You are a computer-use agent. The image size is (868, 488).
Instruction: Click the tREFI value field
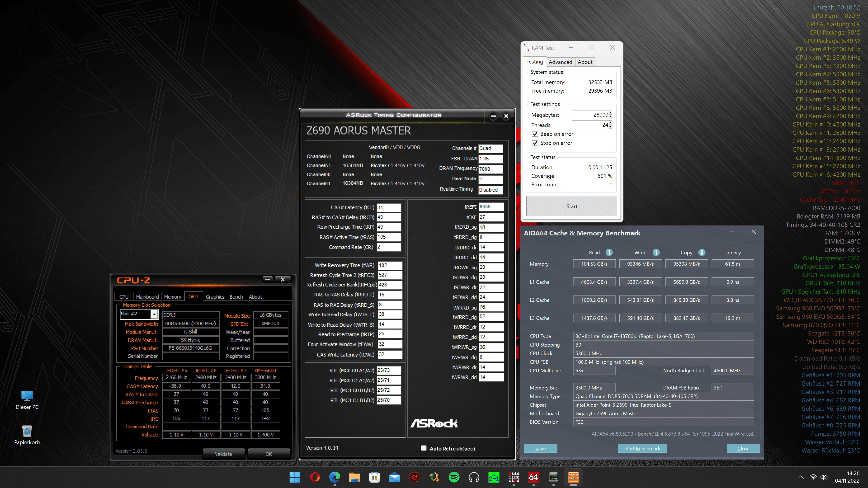tap(491, 207)
